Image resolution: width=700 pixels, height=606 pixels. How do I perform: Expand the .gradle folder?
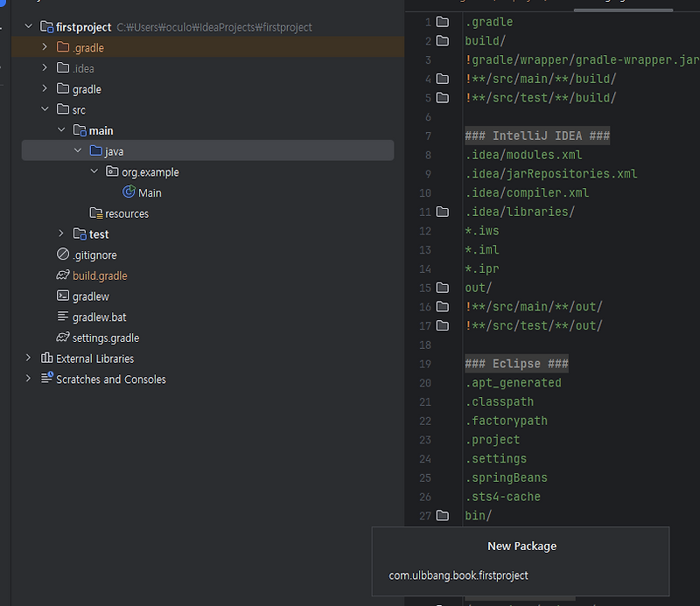(45, 48)
